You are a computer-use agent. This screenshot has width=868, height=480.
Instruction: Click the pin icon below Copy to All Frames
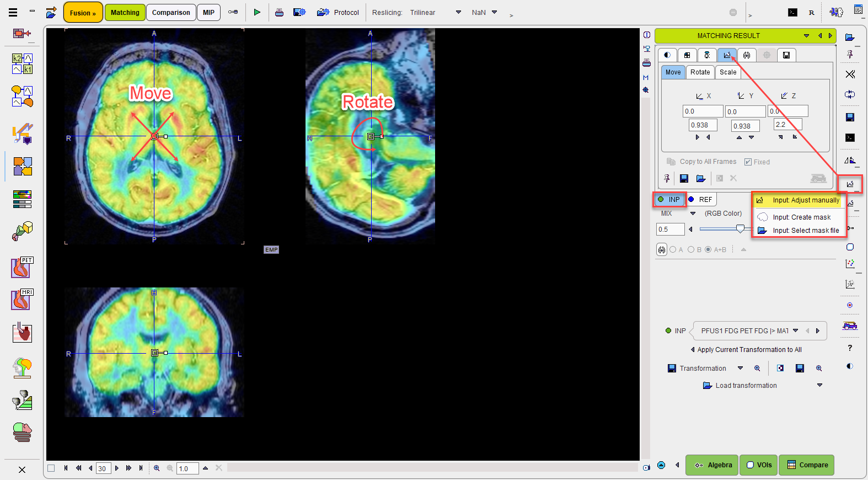click(x=667, y=178)
